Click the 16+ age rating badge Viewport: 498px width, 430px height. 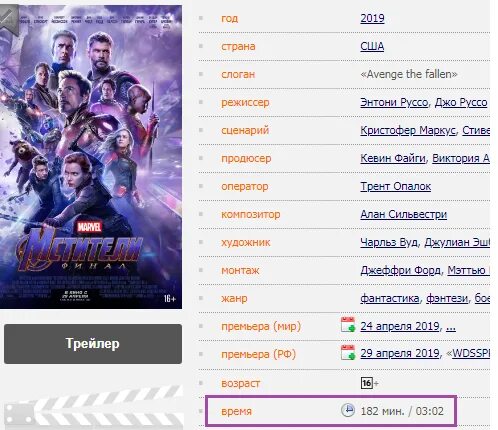pyautogui.click(x=369, y=383)
